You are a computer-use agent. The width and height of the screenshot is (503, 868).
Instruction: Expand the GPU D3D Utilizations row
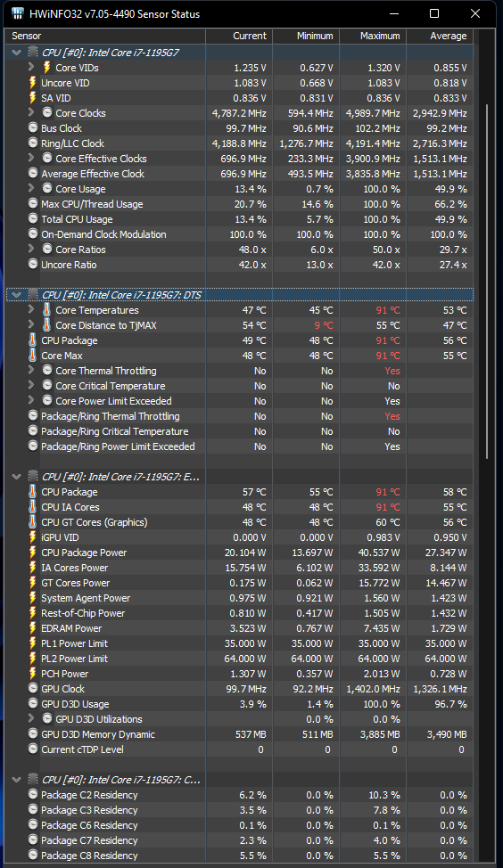click(x=31, y=718)
